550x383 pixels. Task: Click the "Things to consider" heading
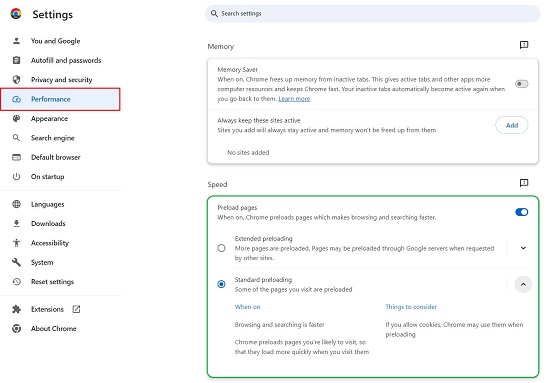click(x=411, y=307)
